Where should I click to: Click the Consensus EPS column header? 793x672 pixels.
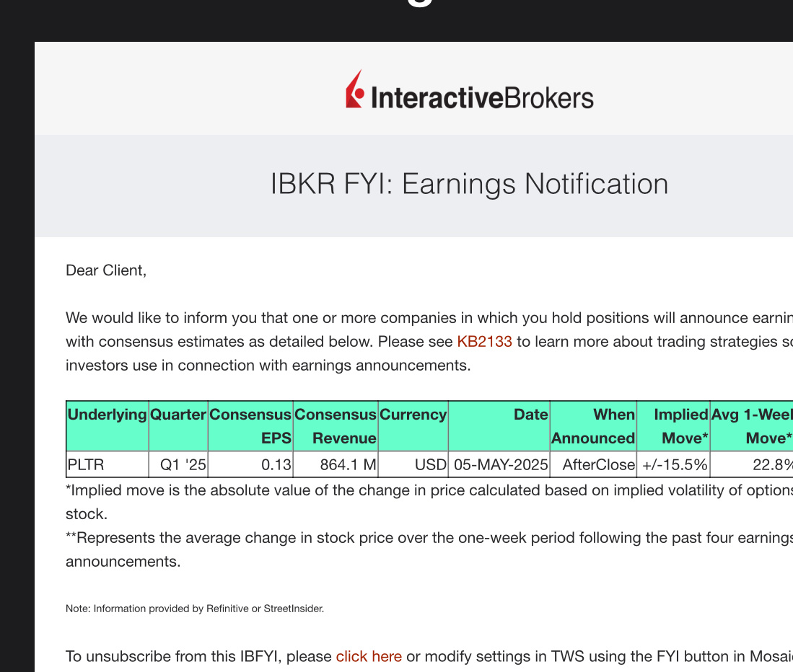pos(250,426)
